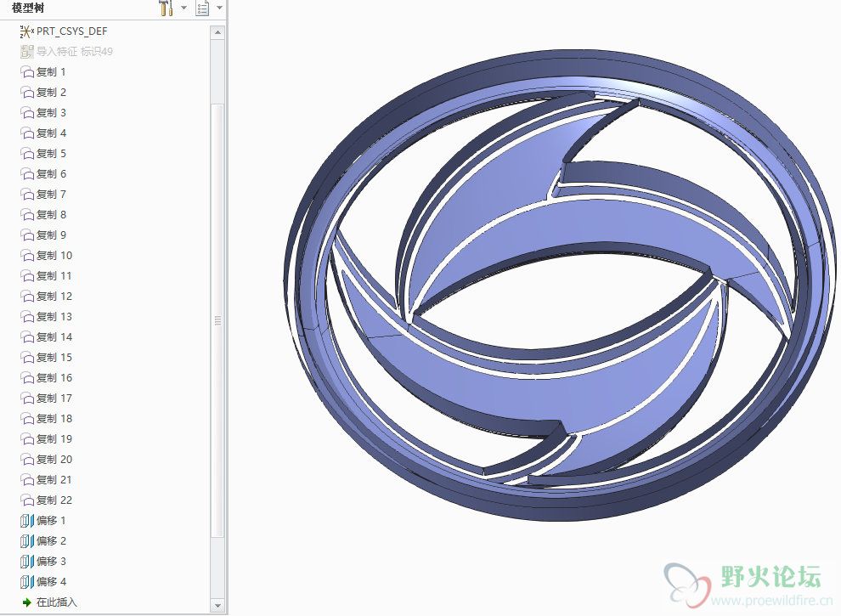The width and height of the screenshot is (841, 616).
Task: Click the 在此插入 insert-here marker text
Action: click(57, 602)
